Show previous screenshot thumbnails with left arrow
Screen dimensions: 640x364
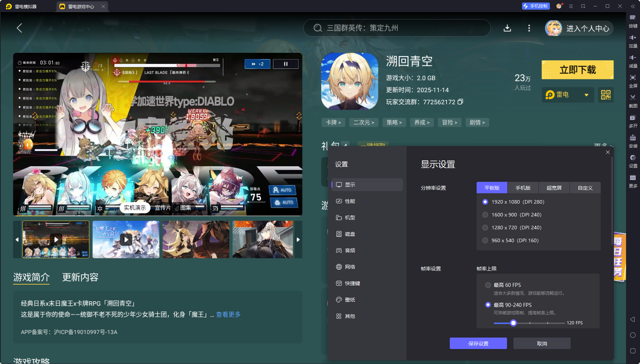[17, 239]
